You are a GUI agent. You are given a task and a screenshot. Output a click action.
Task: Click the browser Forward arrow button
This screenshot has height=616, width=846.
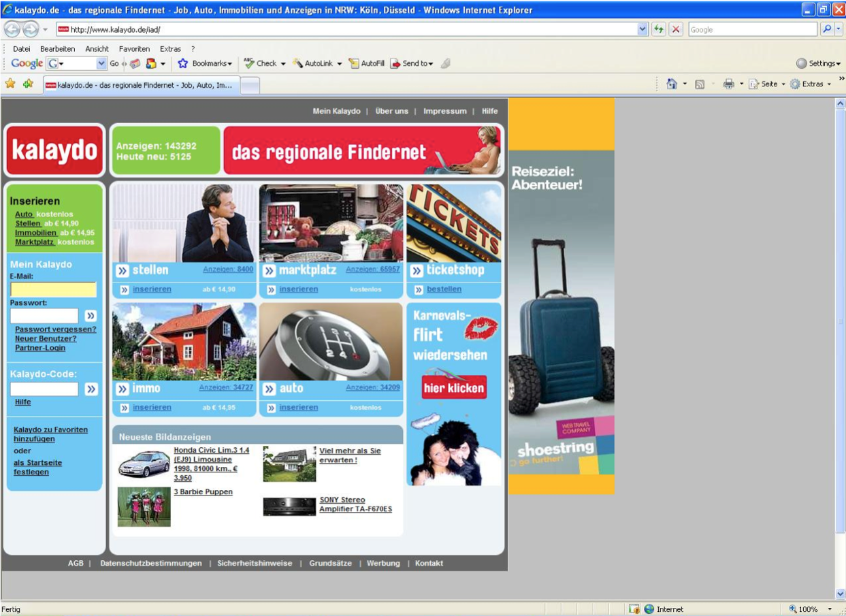pos(31,29)
